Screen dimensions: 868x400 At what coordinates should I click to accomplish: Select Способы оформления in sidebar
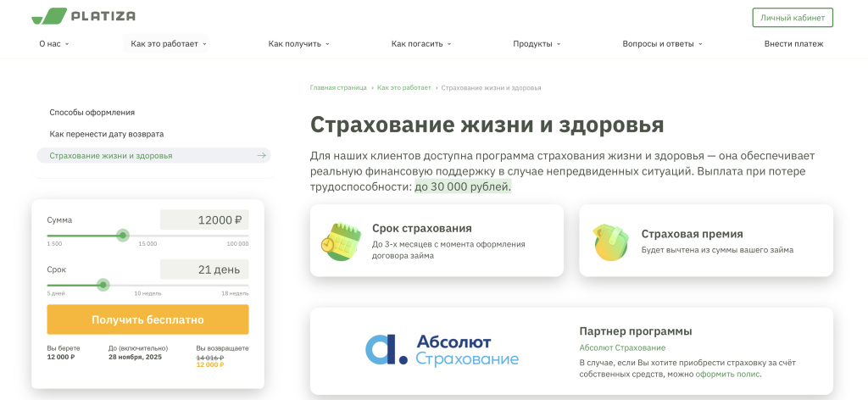92,113
